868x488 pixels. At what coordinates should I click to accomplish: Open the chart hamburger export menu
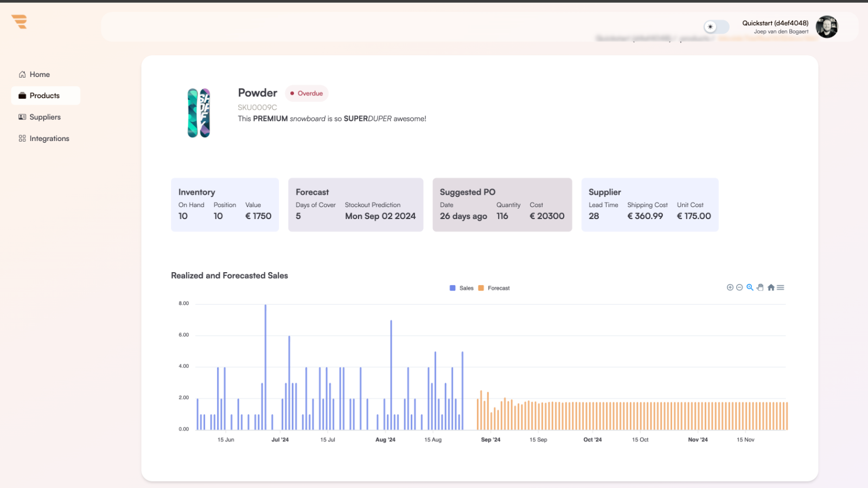(x=781, y=287)
